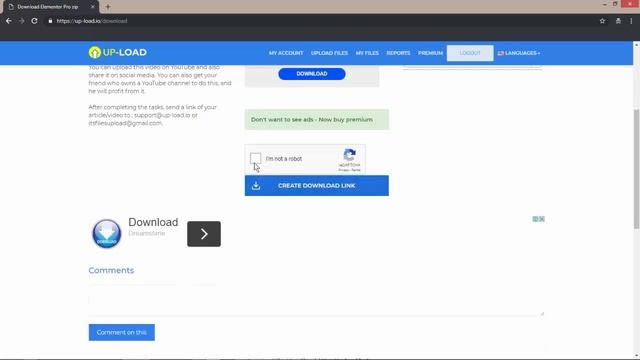Screen dimensions: 640x360
Task: Open the Reports page
Action: pyautogui.click(x=398, y=53)
